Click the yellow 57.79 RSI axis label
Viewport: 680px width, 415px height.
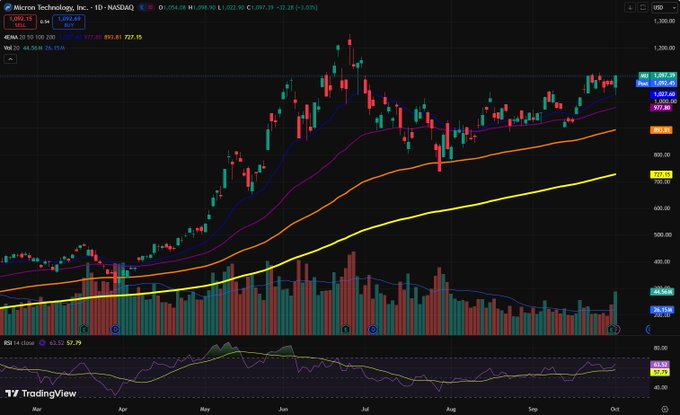[660, 372]
